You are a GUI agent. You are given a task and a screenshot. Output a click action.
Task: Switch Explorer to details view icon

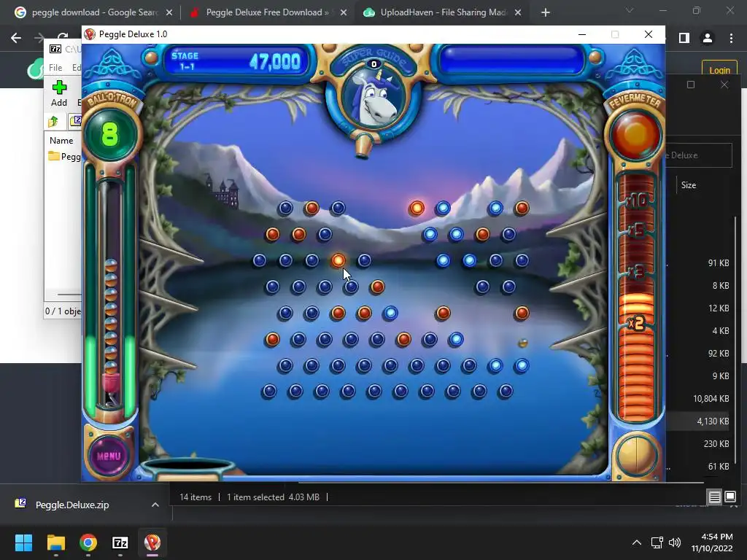coord(715,497)
